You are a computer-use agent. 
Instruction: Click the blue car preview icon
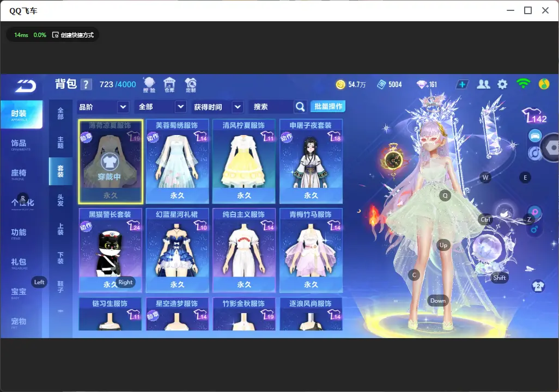coord(535,136)
